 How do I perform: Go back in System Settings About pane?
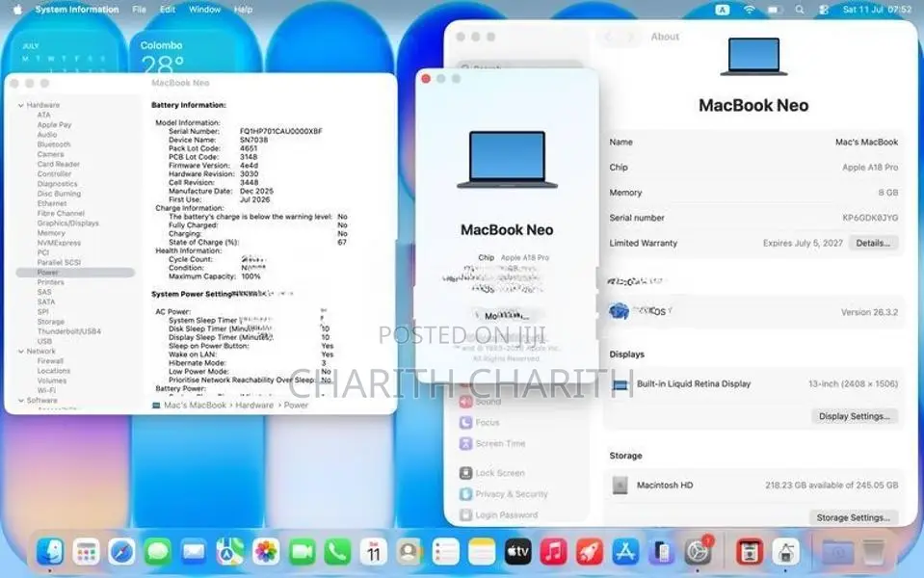coord(609,37)
